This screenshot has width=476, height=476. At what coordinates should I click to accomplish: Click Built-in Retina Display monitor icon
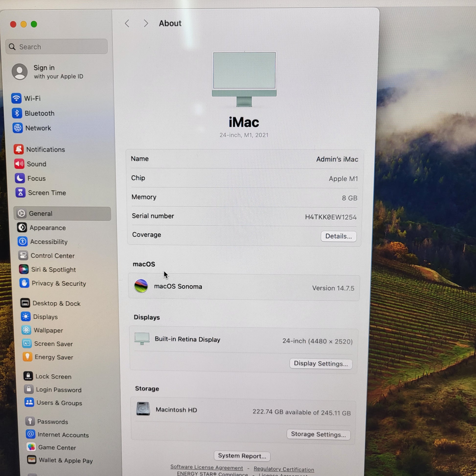142,339
